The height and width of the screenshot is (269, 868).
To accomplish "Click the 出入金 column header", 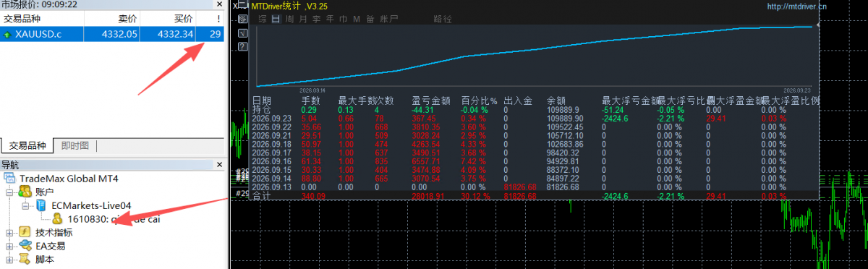I will [518, 101].
